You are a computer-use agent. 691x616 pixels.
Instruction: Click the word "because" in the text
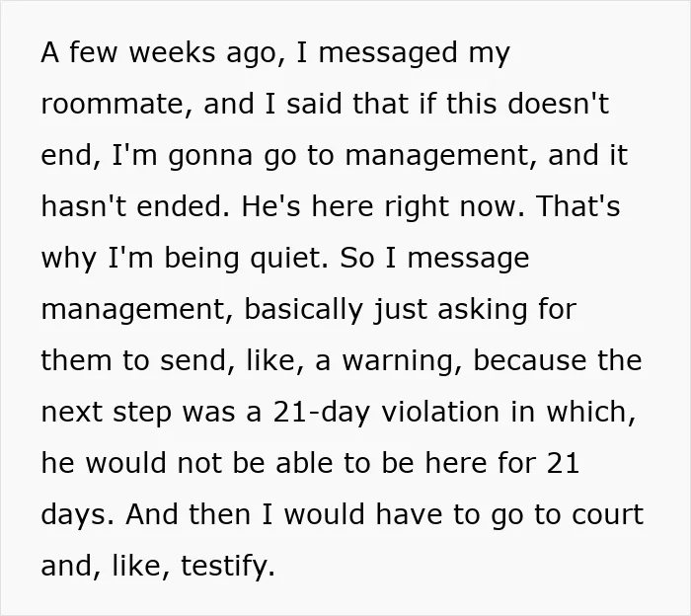pos(530,360)
